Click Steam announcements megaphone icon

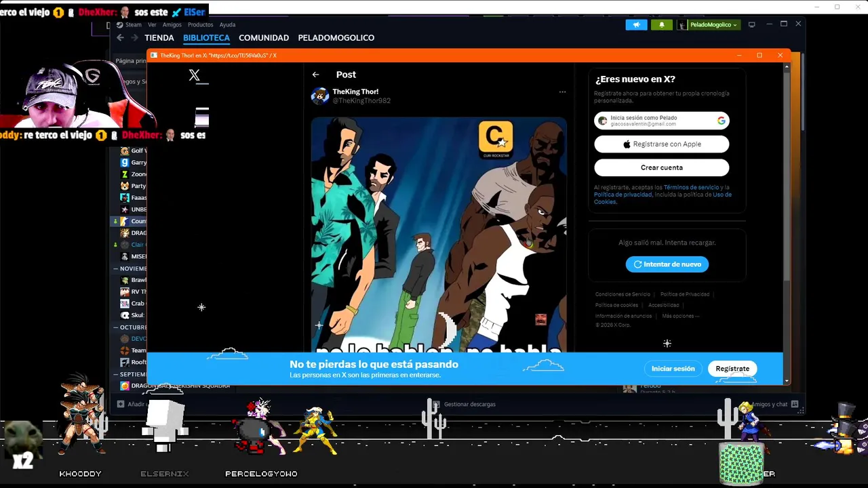pyautogui.click(x=637, y=24)
